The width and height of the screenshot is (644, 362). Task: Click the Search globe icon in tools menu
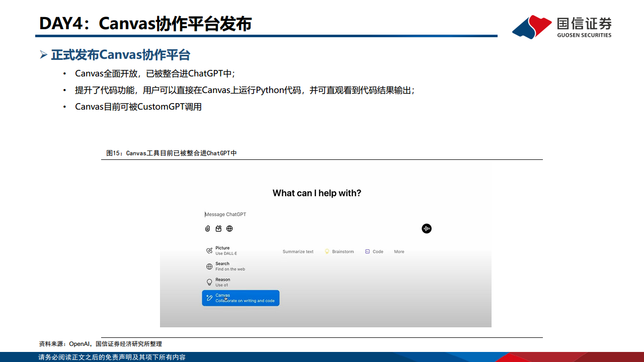(x=209, y=266)
